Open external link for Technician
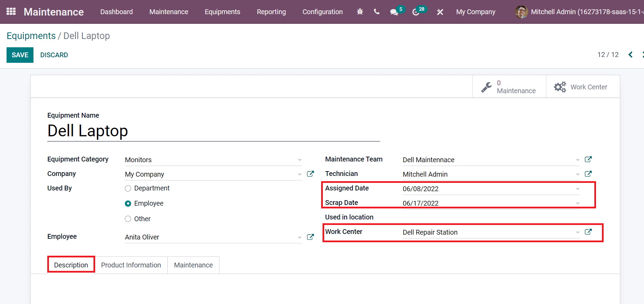This screenshot has width=644, height=304. tap(588, 174)
